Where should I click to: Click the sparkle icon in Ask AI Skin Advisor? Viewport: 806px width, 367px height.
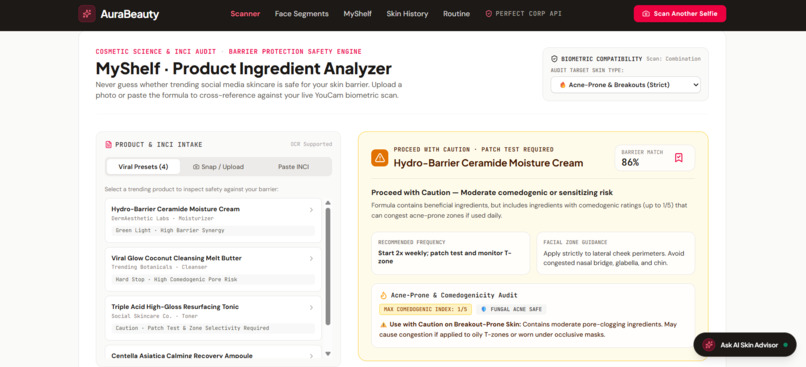[709, 345]
